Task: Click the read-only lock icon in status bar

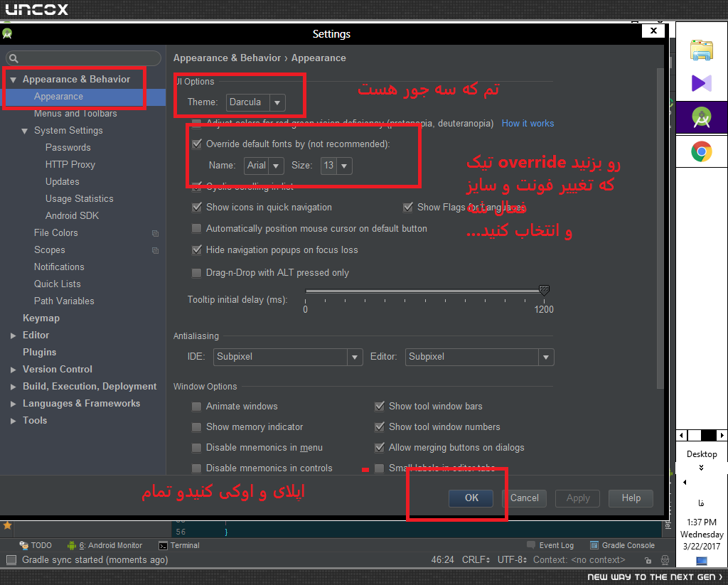Action: point(648,560)
